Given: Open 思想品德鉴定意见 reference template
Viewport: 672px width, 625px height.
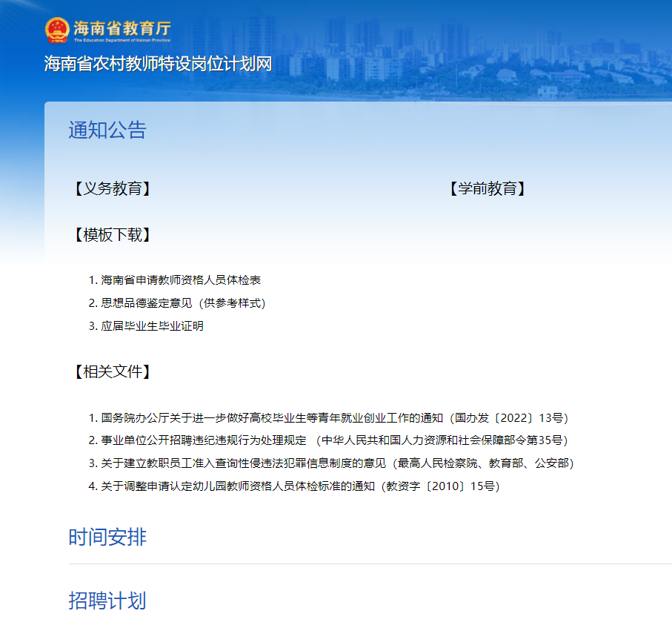Looking at the screenshot, I should pyautogui.click(x=183, y=303).
